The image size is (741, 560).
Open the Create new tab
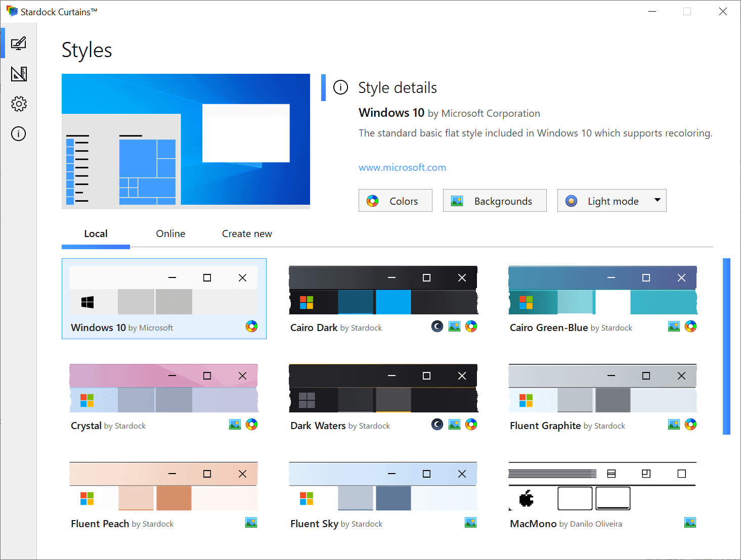[x=247, y=234]
